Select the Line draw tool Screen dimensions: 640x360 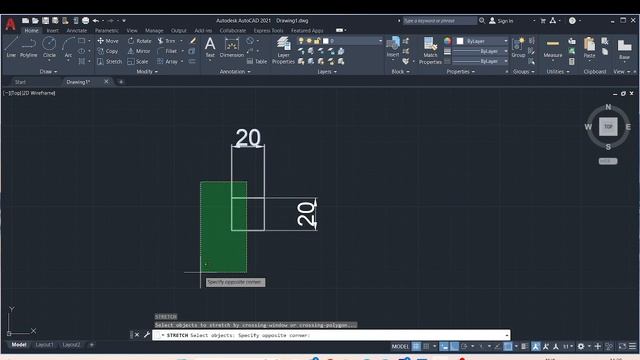pyautogui.click(x=11, y=47)
